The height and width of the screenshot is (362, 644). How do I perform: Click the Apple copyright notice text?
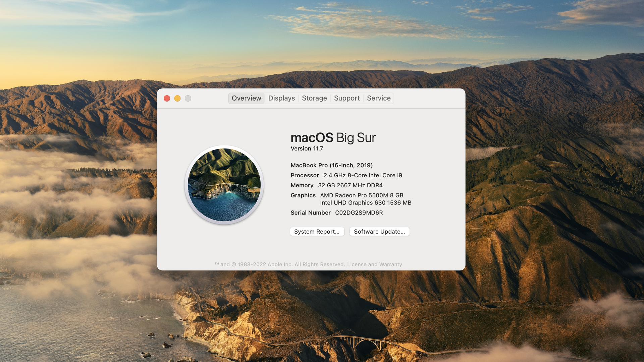click(280, 264)
